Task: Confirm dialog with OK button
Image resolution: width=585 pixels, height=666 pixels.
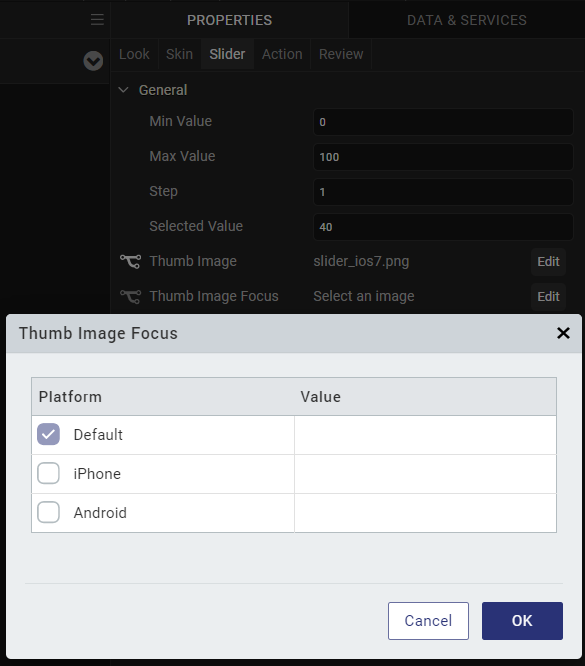Action: point(522,621)
